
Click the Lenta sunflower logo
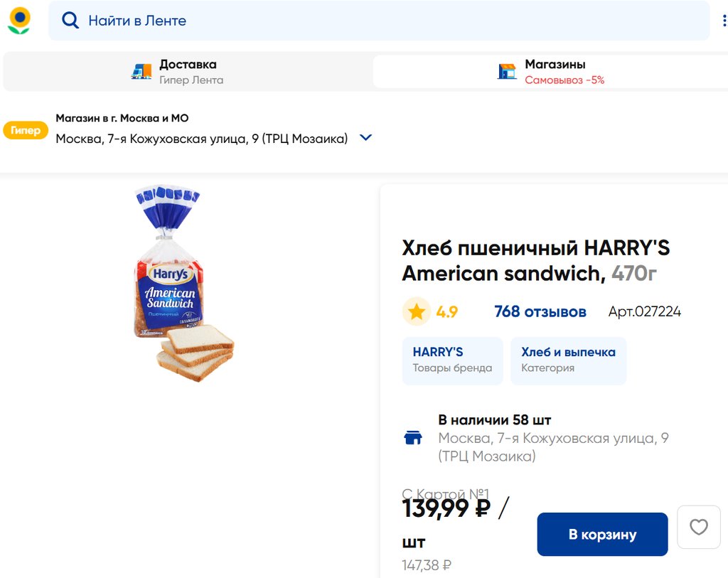[x=19, y=21]
